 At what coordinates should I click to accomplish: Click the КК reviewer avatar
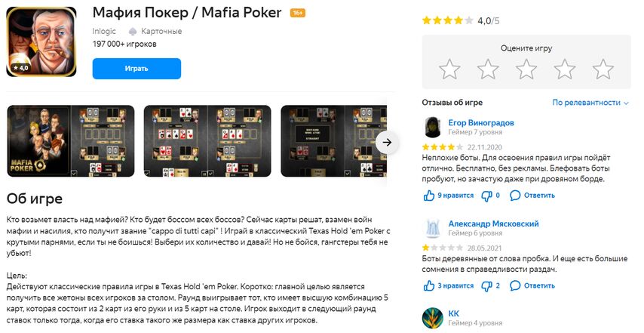(433, 318)
